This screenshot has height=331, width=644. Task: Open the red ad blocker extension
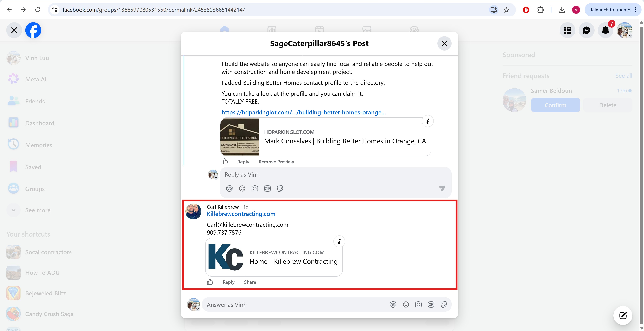[x=526, y=10]
